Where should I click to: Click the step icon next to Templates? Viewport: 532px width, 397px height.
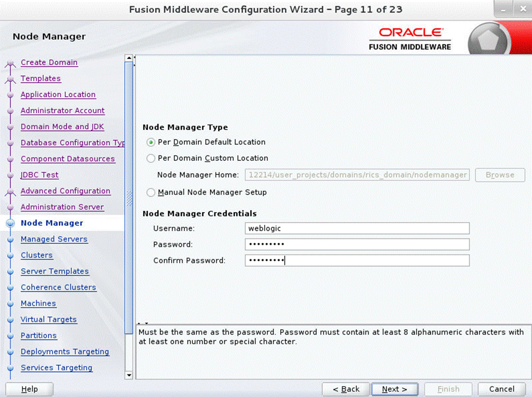tap(11, 79)
